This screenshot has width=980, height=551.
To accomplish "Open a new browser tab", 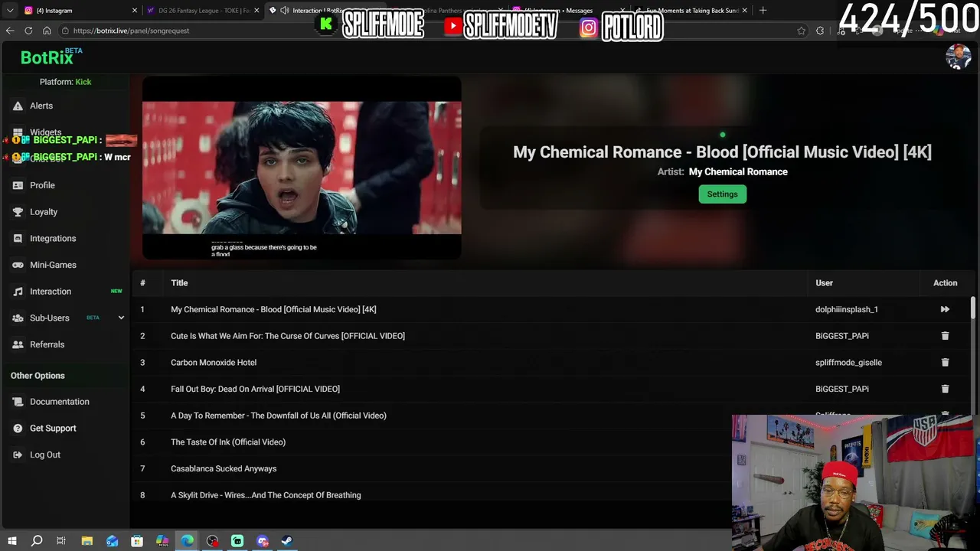I will [x=763, y=11].
